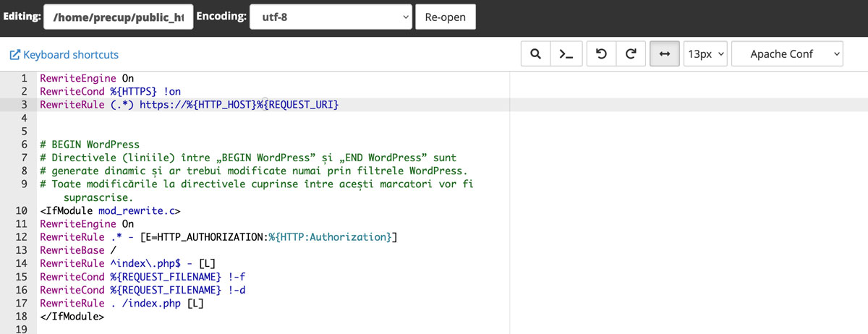This screenshot has height=334, width=868.
Task: Open the go-to-line terminal prompt icon
Action: pyautogui.click(x=566, y=54)
